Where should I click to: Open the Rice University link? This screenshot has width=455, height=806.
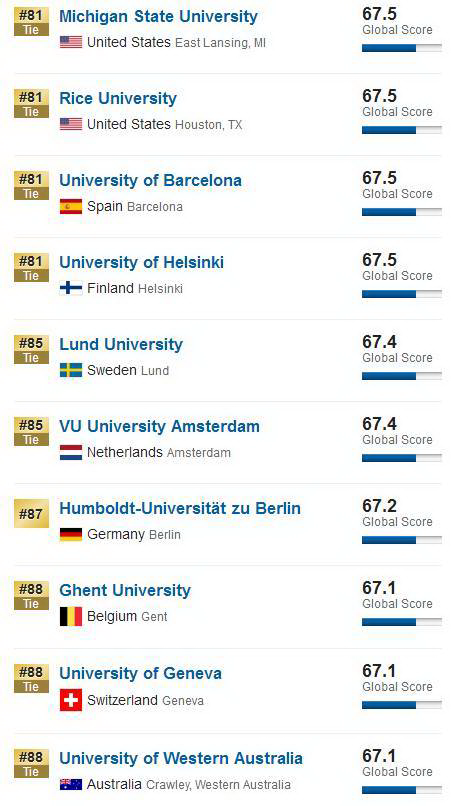pos(118,99)
